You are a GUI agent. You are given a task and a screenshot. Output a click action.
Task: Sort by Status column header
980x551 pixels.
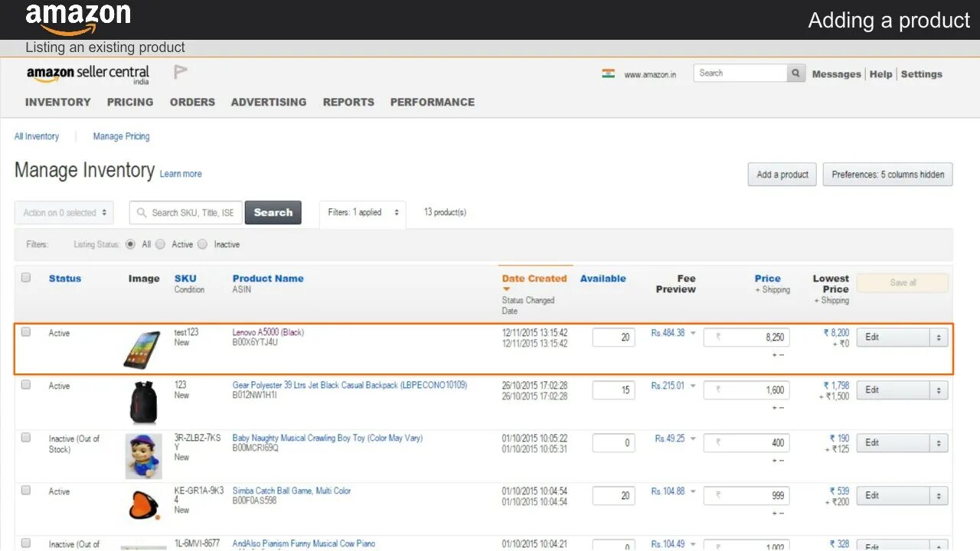click(65, 279)
